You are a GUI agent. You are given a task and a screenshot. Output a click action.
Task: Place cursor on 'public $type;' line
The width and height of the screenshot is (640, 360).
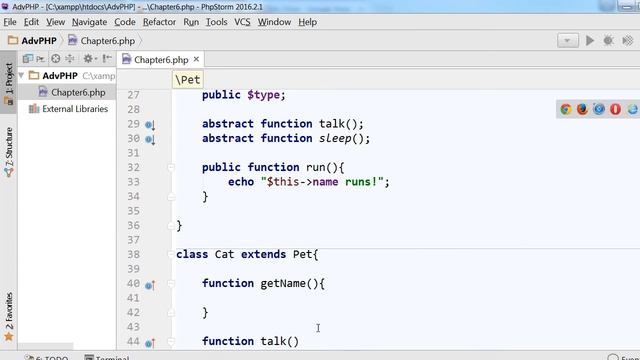click(244, 95)
